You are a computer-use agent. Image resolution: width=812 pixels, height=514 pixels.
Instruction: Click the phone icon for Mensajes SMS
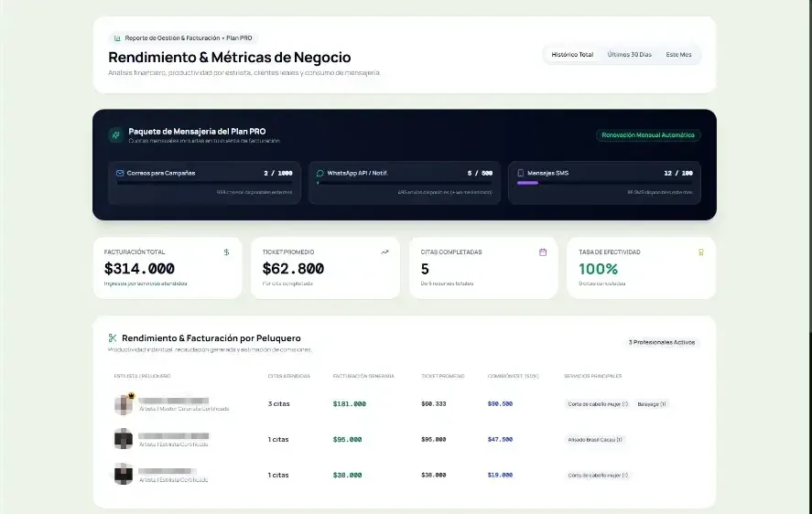click(x=521, y=174)
